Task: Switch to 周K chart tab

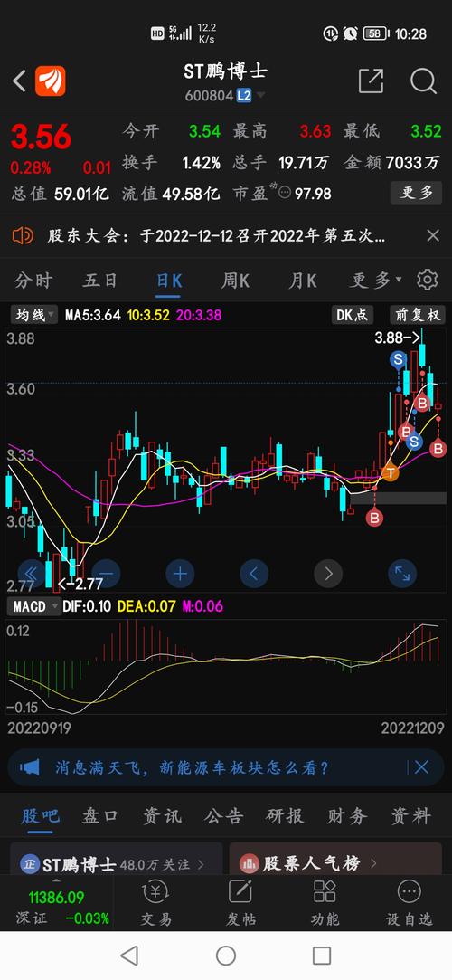Action: (x=235, y=280)
